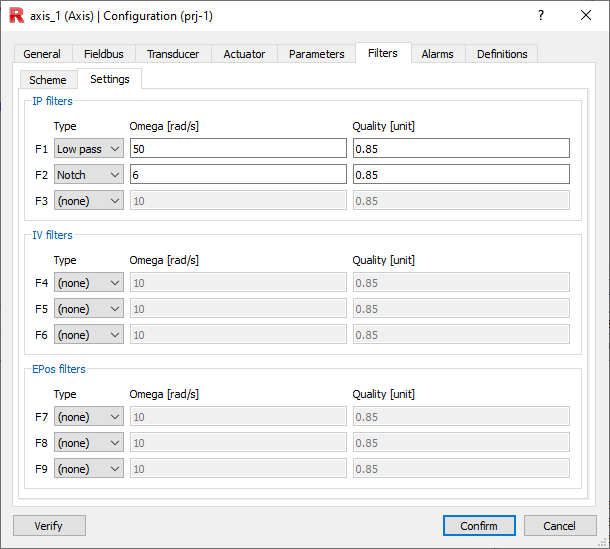Image resolution: width=610 pixels, height=549 pixels.
Task: Click the IV filters group label
Action: pyautogui.click(x=53, y=235)
